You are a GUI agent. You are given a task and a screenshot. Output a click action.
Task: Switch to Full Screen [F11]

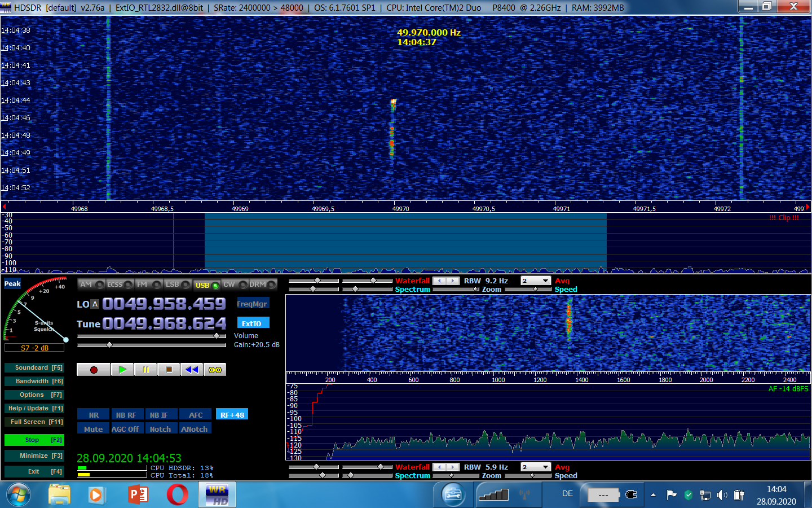pyautogui.click(x=34, y=422)
